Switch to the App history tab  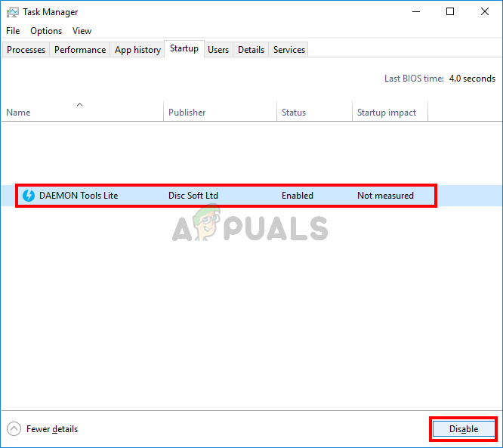(137, 50)
